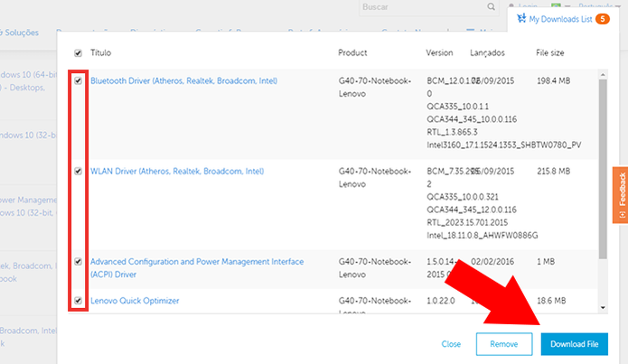Open the orange Feedback side tab
This screenshot has width=628, height=364.
click(621, 194)
